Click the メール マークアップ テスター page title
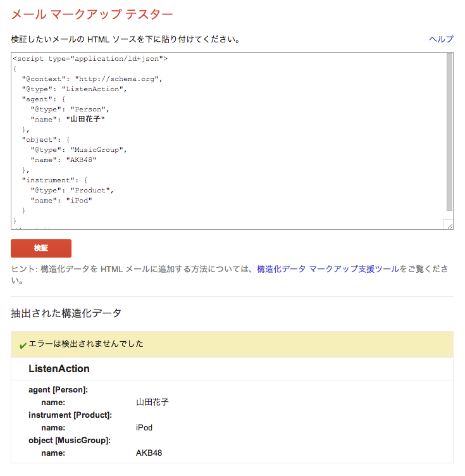Viewport: 465px width, 476px height. 92,15
